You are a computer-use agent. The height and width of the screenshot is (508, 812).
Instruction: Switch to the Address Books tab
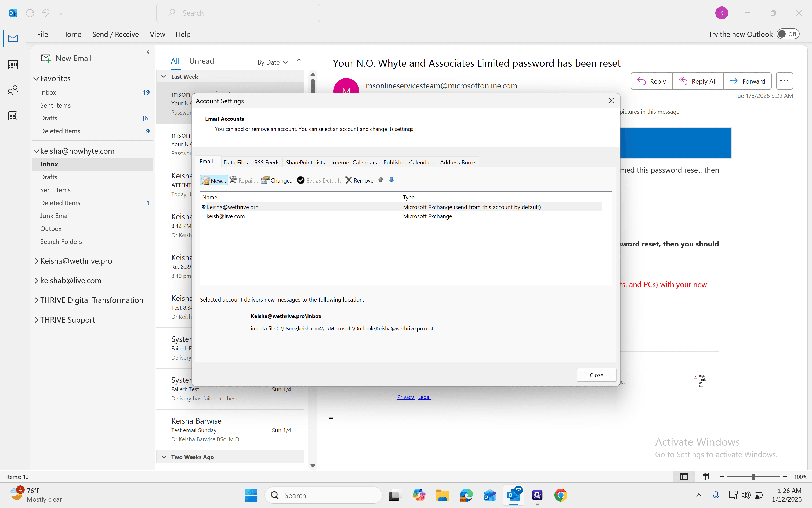pyautogui.click(x=458, y=162)
